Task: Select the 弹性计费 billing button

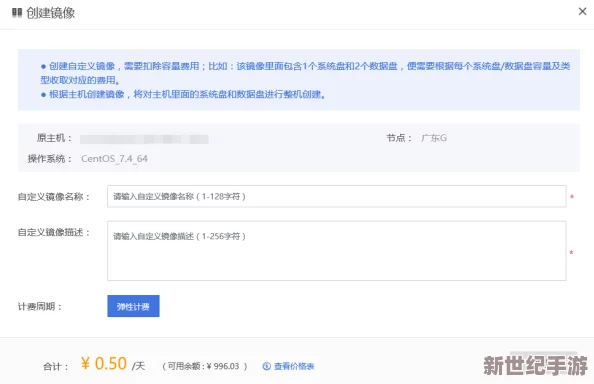Action: [x=133, y=306]
